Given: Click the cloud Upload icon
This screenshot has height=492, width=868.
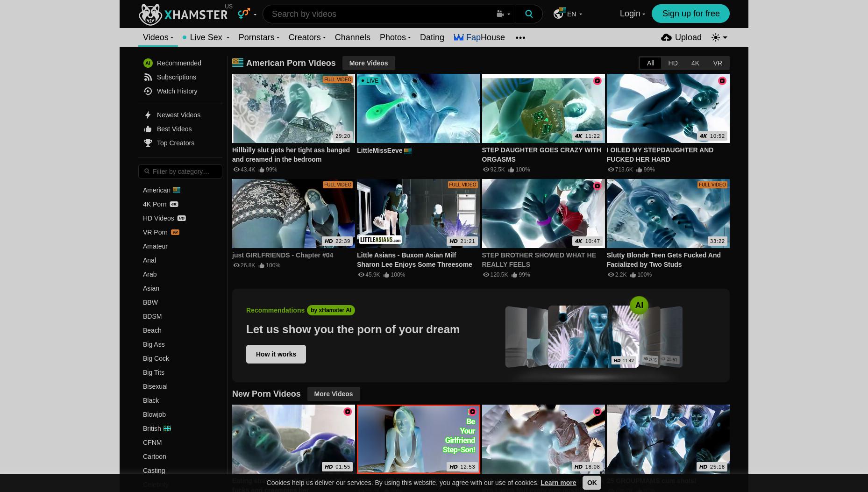Looking at the screenshot, I should (666, 37).
